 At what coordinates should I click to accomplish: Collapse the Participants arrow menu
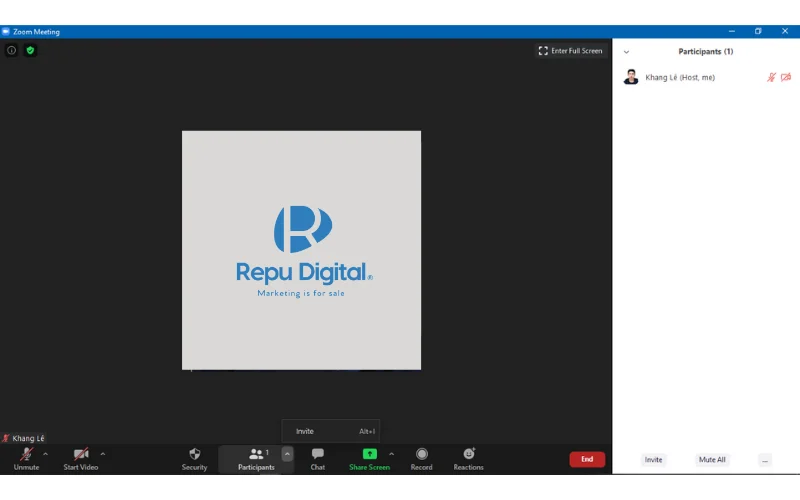tap(287, 454)
